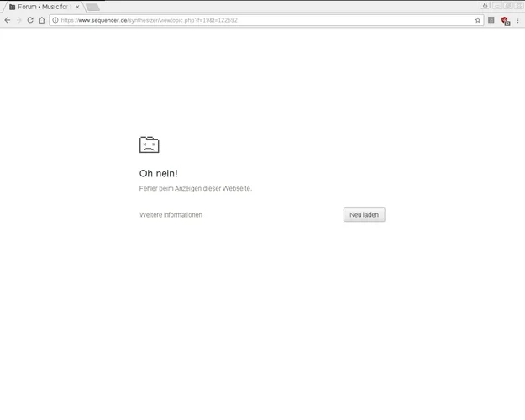Viewport: 525px width, 420px height.
Task: Bookmark this page with the star icon
Action: [x=477, y=20]
